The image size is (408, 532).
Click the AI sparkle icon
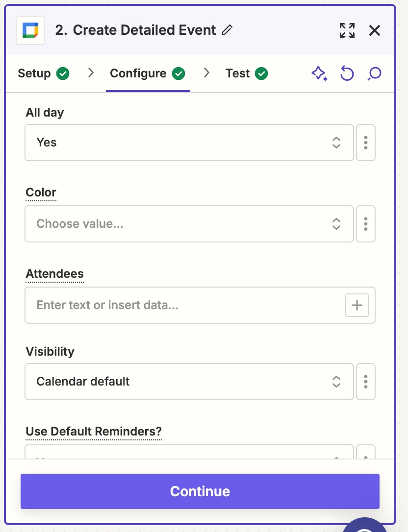coord(319,74)
